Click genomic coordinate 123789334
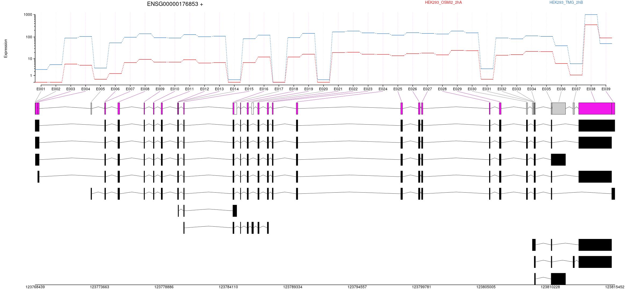Viewport: 644px width, 292px height. pos(293,287)
